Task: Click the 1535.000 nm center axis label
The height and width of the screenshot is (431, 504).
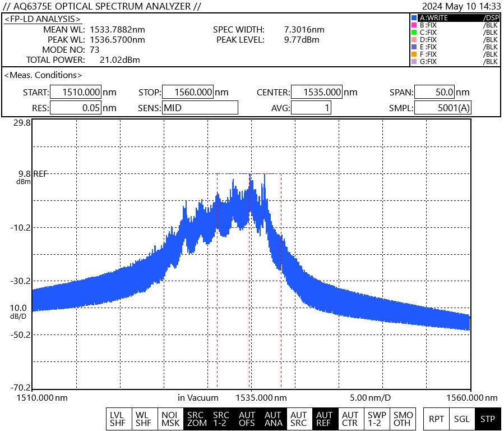Action: 261,398
